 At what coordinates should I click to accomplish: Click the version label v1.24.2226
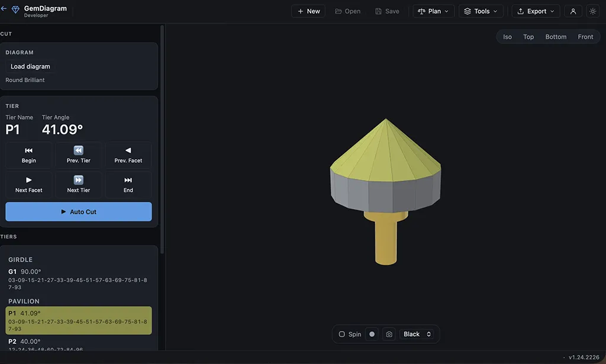click(x=584, y=357)
